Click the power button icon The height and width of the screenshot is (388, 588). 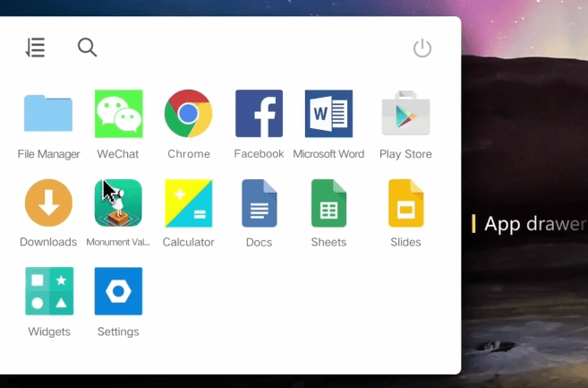coord(422,47)
